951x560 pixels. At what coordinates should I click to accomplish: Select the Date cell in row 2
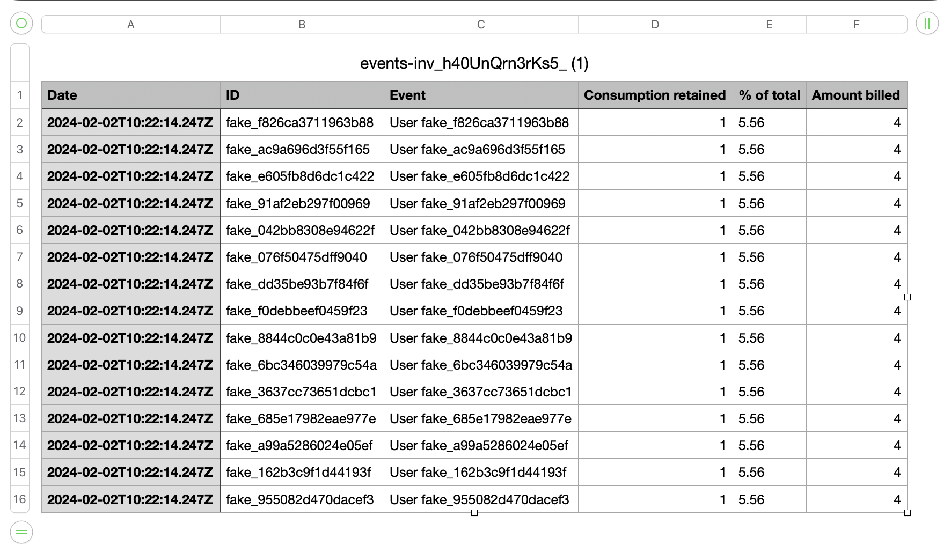click(x=131, y=122)
